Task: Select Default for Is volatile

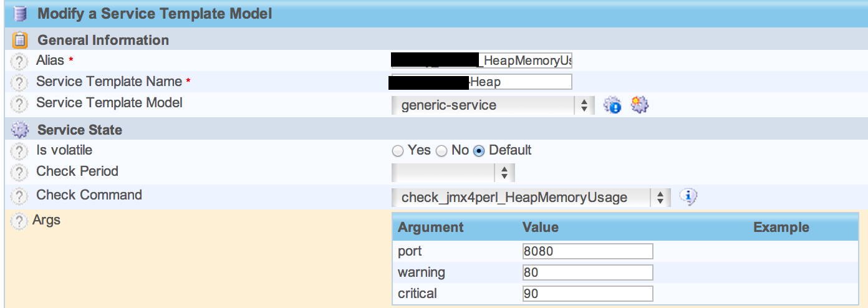Action: coord(479,151)
